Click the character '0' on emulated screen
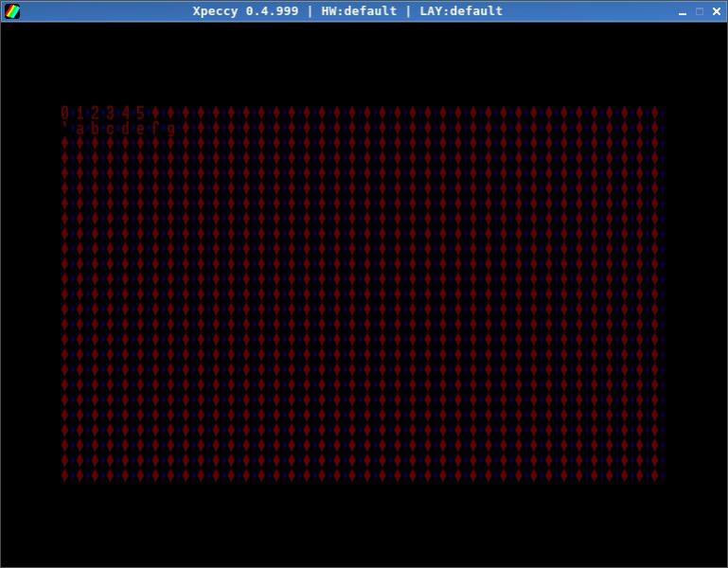This screenshot has width=728, height=568. 65,113
